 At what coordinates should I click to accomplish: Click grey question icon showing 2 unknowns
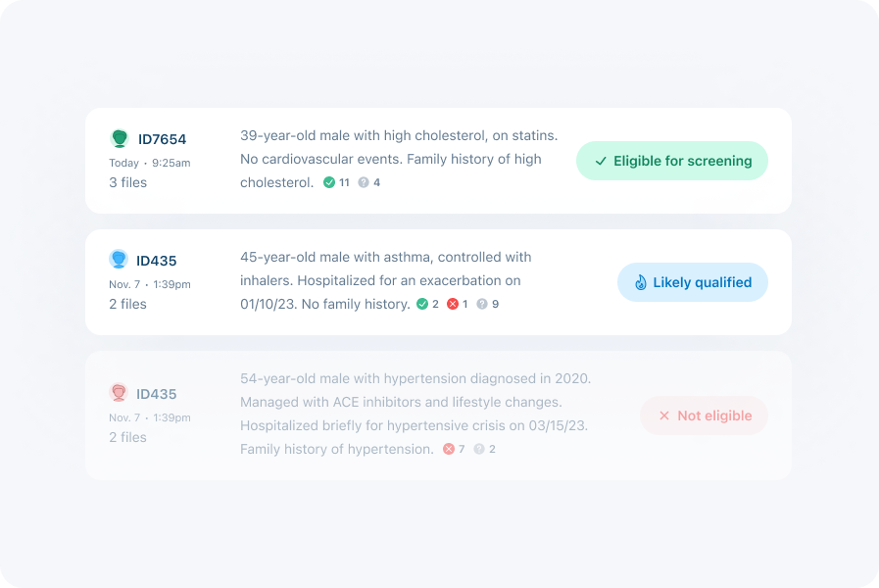pos(479,449)
